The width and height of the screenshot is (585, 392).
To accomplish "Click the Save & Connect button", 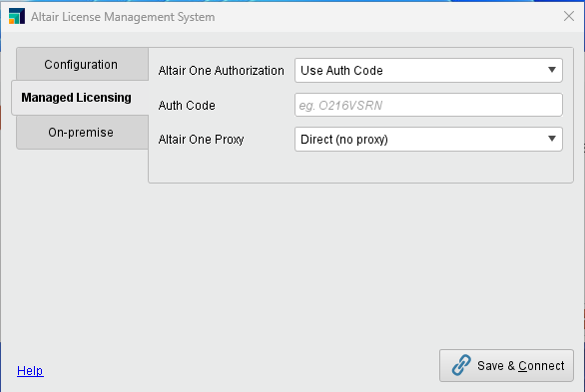I will coord(506,365).
